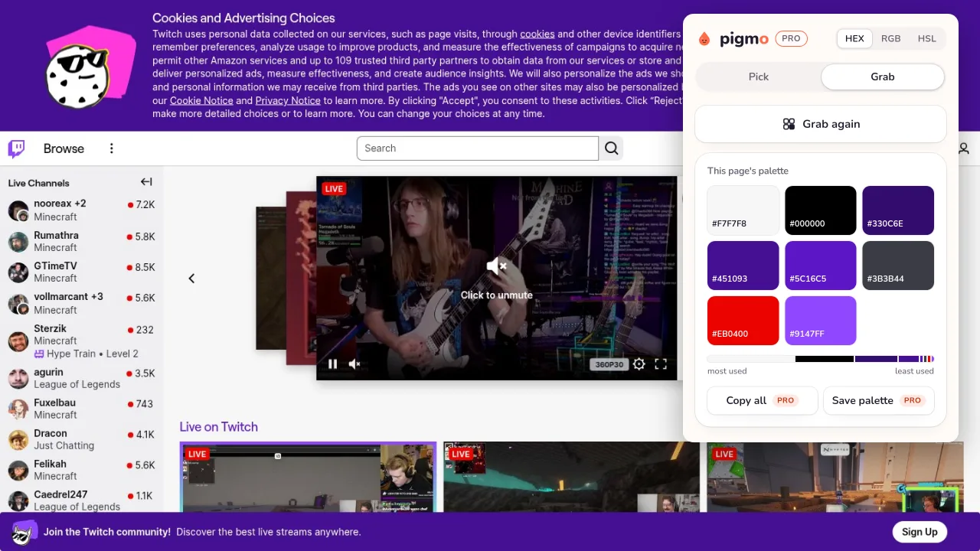This screenshot has width=980, height=551.
Task: Click the Grab again button
Action: (x=821, y=124)
